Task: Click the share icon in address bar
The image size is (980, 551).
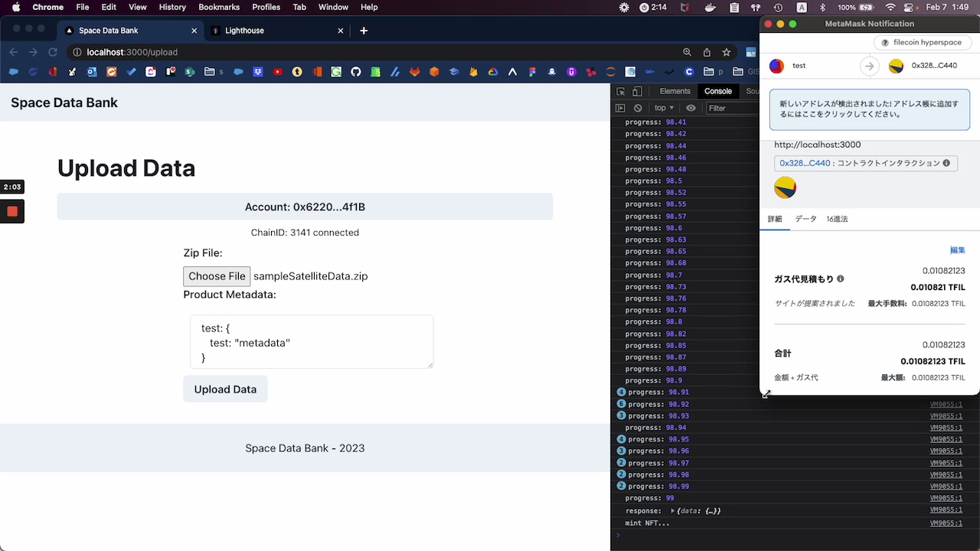Action: 707,52
